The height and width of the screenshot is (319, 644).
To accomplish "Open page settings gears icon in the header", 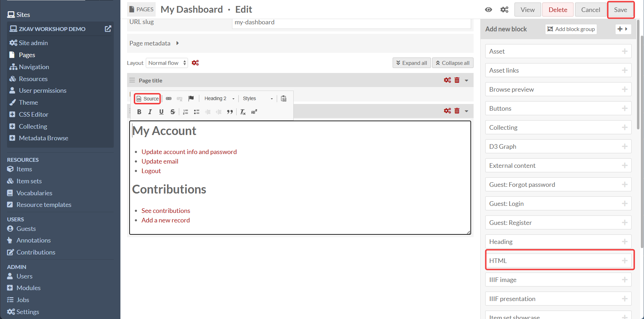I will pos(505,10).
